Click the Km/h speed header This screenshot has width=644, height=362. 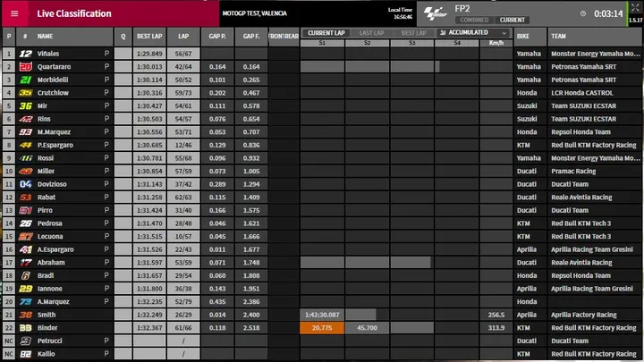point(496,43)
